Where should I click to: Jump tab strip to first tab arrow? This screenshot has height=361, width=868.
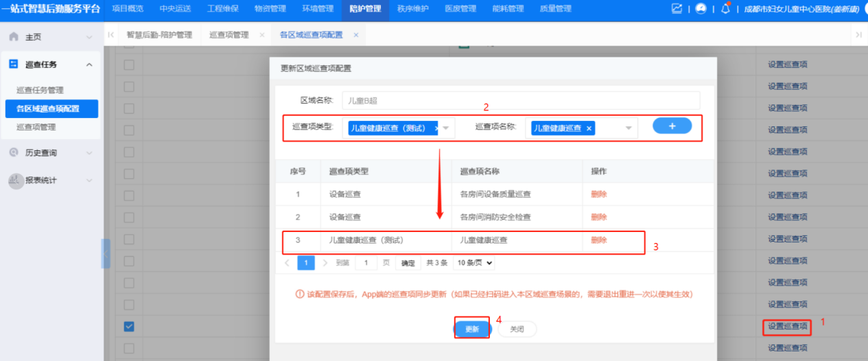[111, 35]
